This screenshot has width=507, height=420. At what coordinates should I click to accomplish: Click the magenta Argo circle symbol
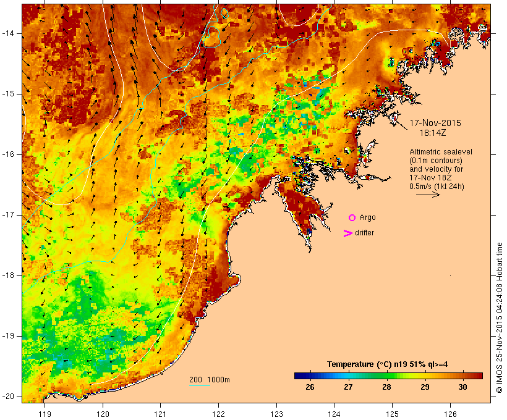coord(352,218)
